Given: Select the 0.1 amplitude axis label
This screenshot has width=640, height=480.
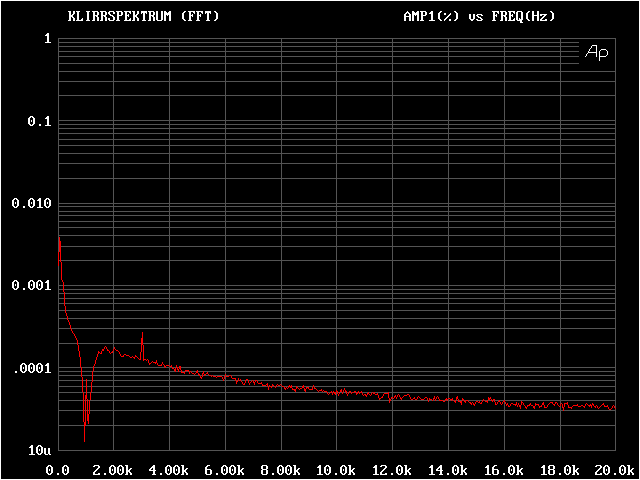Looking at the screenshot, I should point(39,121).
